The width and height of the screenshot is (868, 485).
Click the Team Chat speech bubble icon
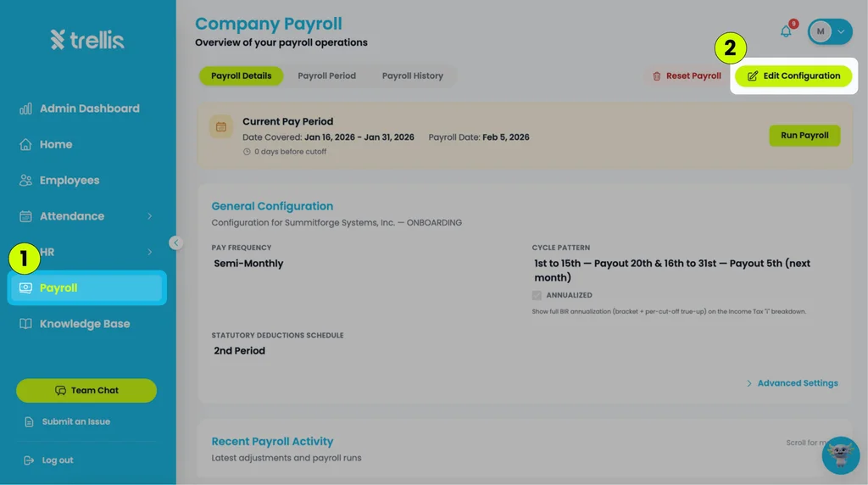[60, 391]
